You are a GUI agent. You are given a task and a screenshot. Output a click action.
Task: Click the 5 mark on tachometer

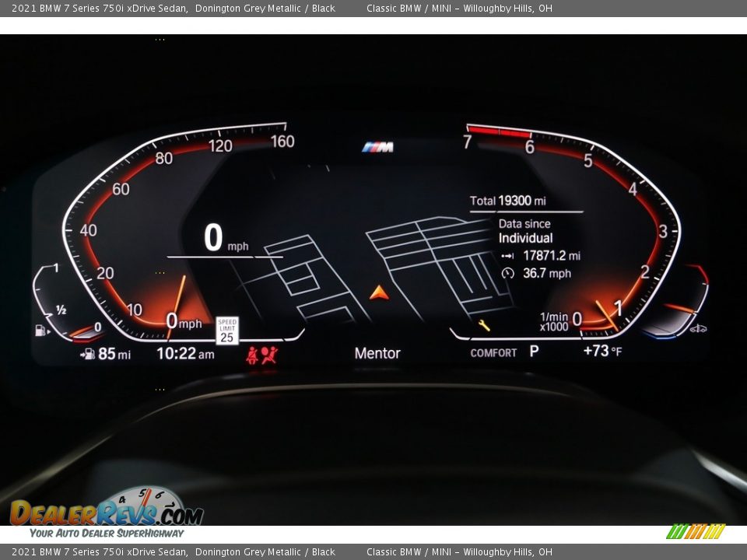point(588,161)
